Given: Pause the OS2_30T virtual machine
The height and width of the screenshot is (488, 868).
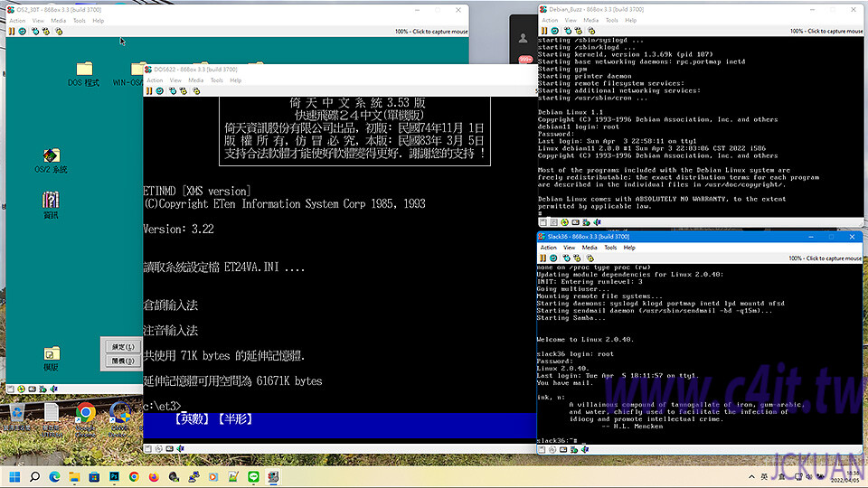Looking at the screenshot, I should 12,32.
